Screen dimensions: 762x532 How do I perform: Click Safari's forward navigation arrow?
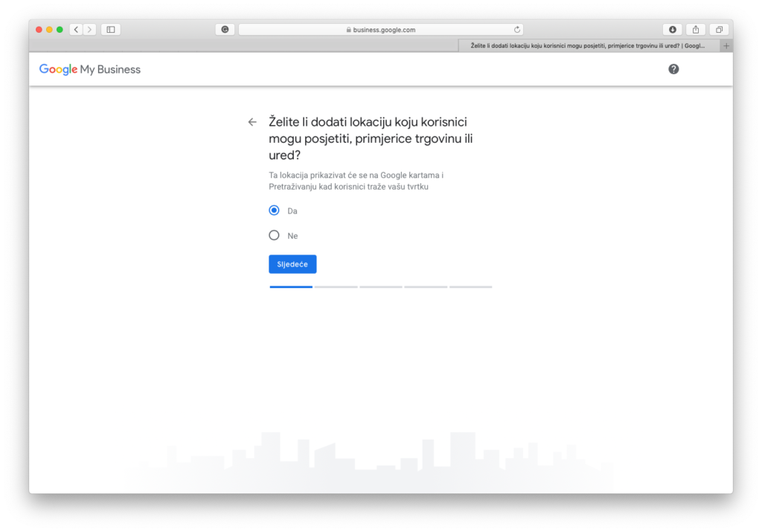[90, 30]
